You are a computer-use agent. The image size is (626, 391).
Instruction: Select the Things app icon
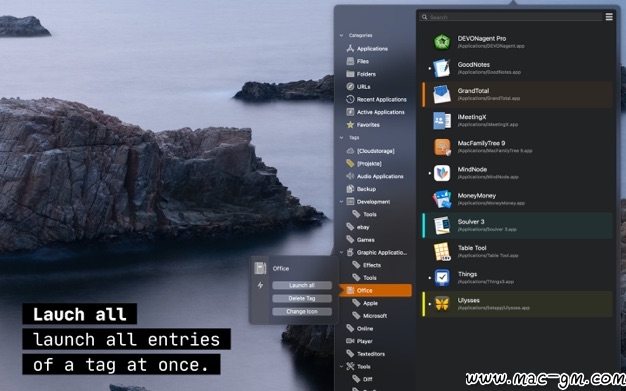[442, 278]
